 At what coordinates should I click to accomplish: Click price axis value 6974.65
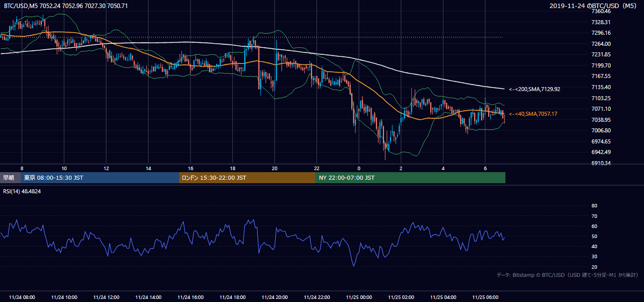pos(601,141)
